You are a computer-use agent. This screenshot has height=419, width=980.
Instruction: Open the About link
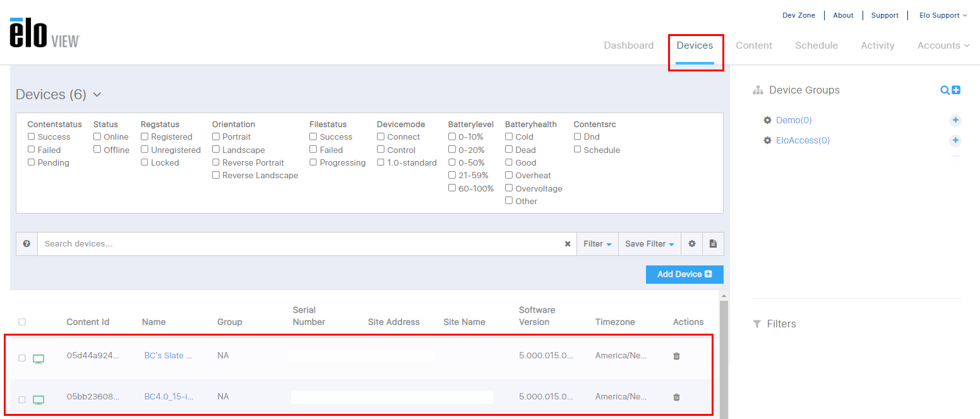click(x=843, y=15)
